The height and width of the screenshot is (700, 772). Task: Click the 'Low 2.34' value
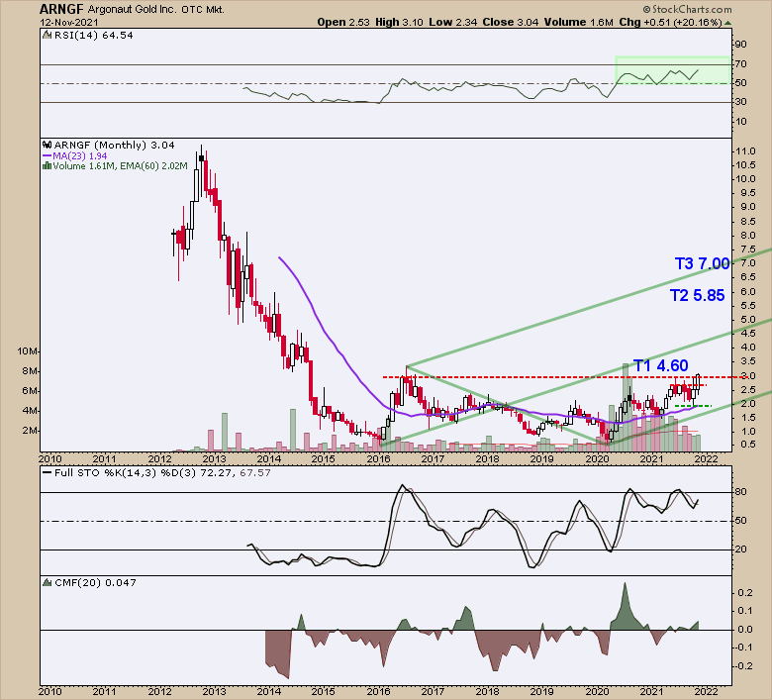(x=452, y=22)
